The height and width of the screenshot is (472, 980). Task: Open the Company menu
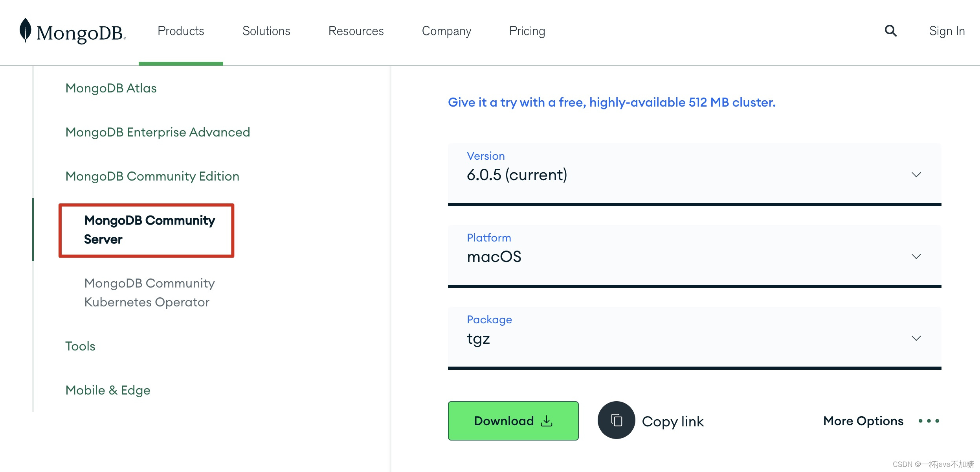click(446, 31)
